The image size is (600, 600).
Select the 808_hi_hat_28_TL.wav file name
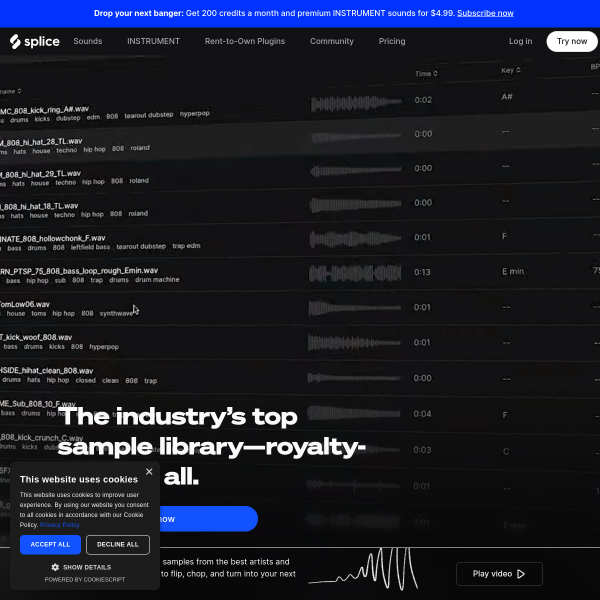(41, 142)
